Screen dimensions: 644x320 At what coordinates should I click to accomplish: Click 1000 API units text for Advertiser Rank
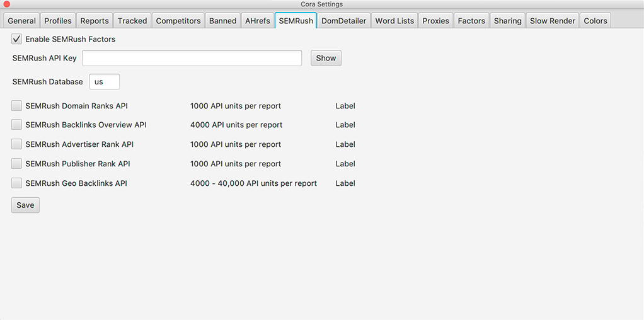point(236,145)
